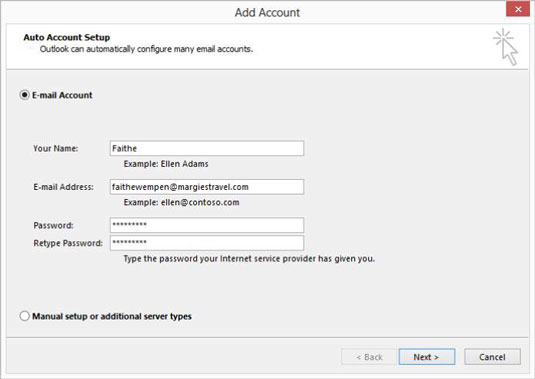Click into the Retype Password field

(207, 243)
